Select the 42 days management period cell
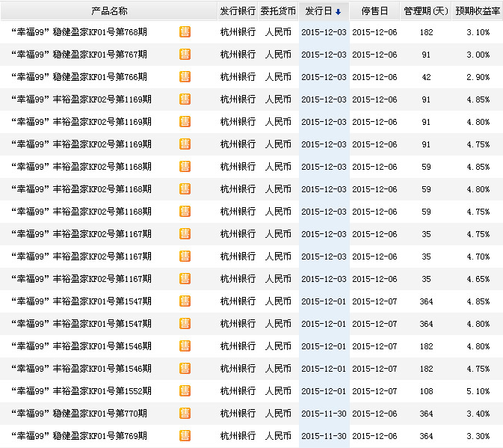 tap(426, 77)
